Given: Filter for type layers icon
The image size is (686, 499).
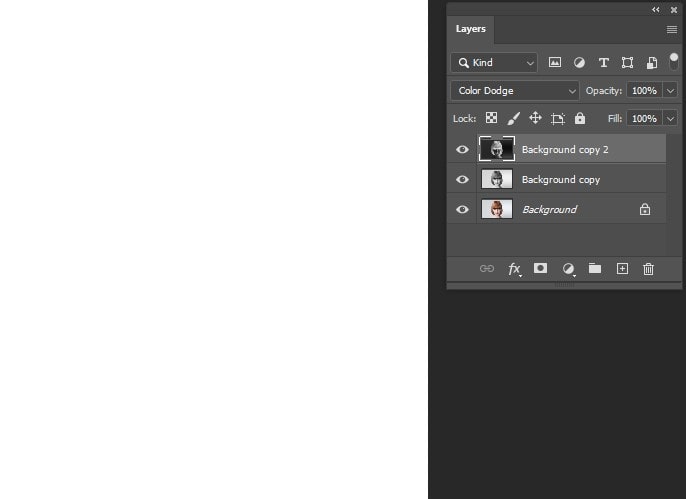Looking at the screenshot, I should 604,63.
